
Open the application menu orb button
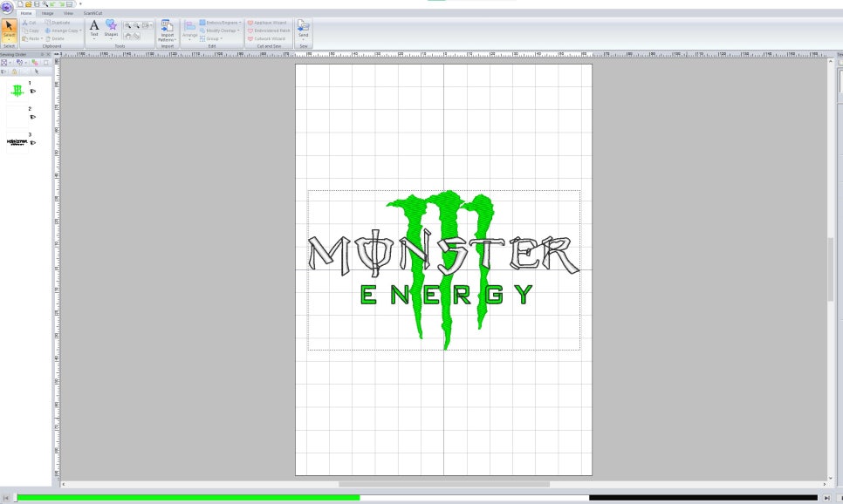click(7, 7)
